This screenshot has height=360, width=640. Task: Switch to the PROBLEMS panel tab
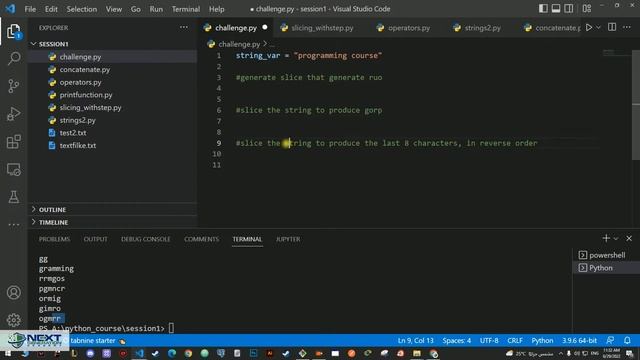point(54,239)
